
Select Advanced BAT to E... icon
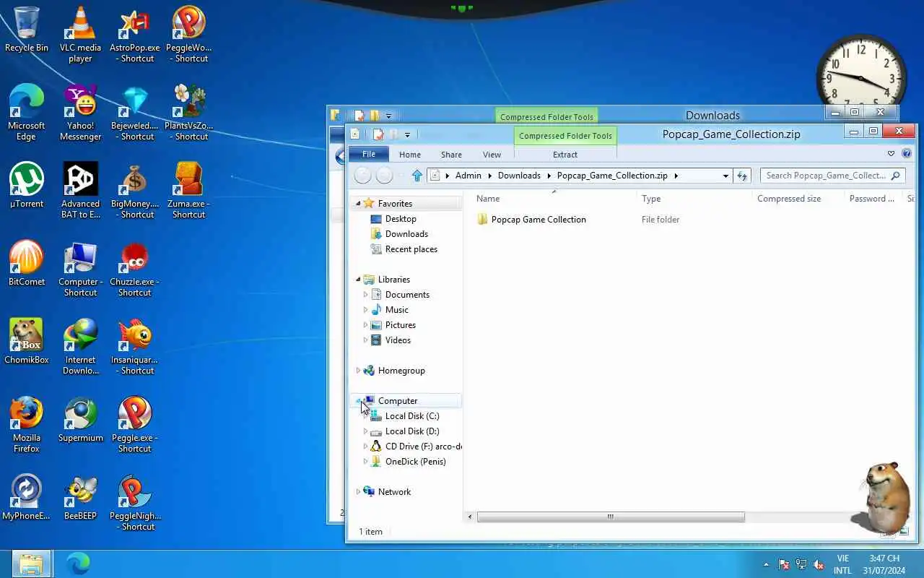tap(80, 191)
